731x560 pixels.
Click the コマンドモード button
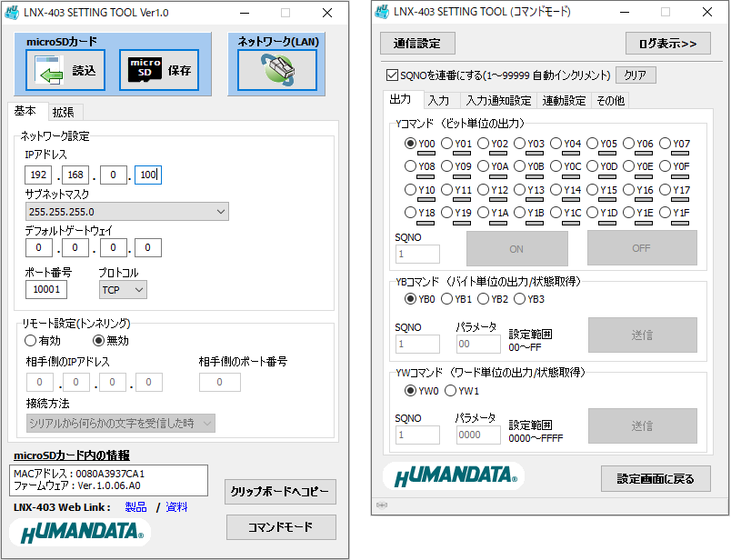(x=280, y=527)
